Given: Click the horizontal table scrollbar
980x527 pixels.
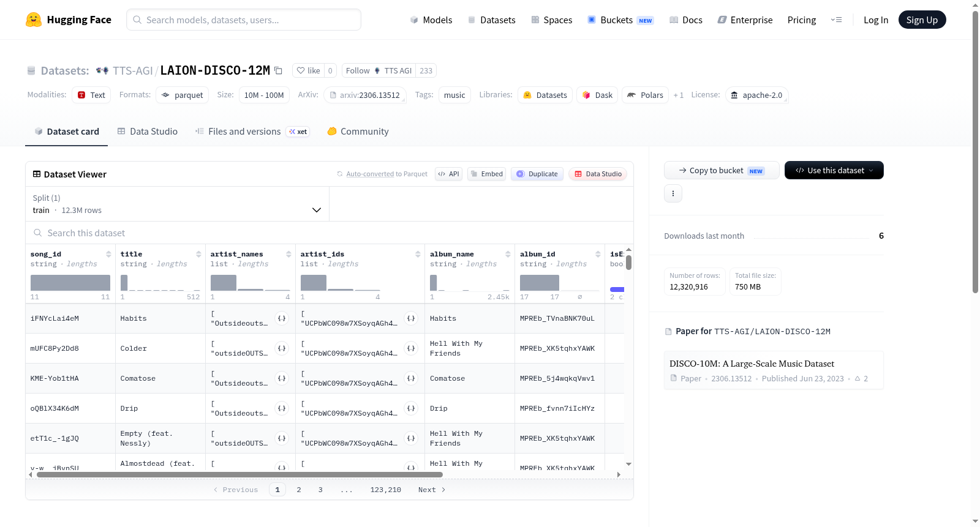Looking at the screenshot, I should click(239, 474).
